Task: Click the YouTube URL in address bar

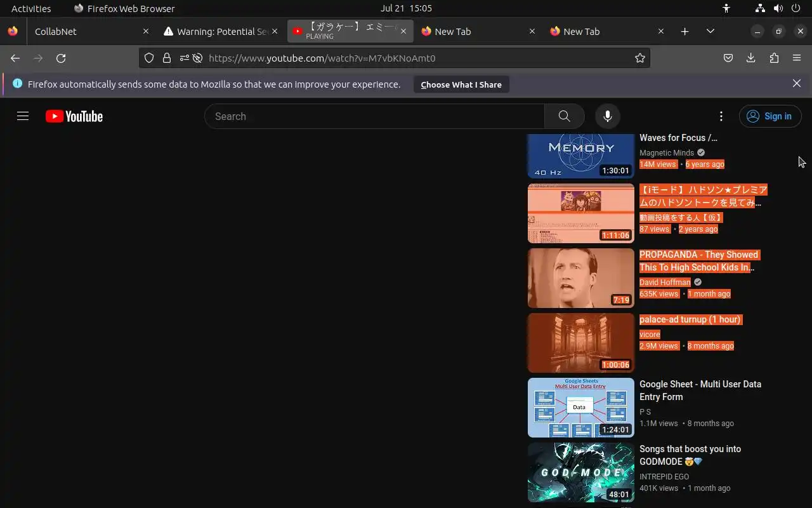Action: pyautogui.click(x=322, y=58)
